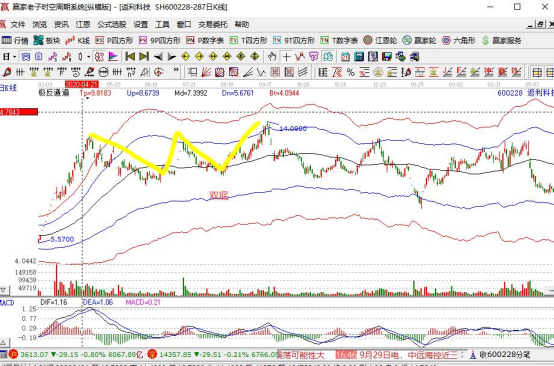Open the P四方形 square tool
Screen dimensions: 554x366
click(114, 41)
